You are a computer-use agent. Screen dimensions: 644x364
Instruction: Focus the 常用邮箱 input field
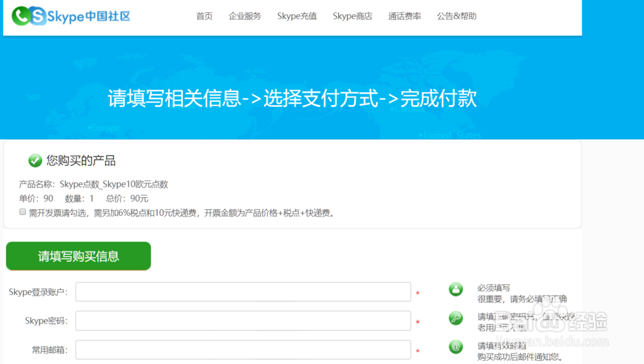pyautogui.click(x=243, y=350)
